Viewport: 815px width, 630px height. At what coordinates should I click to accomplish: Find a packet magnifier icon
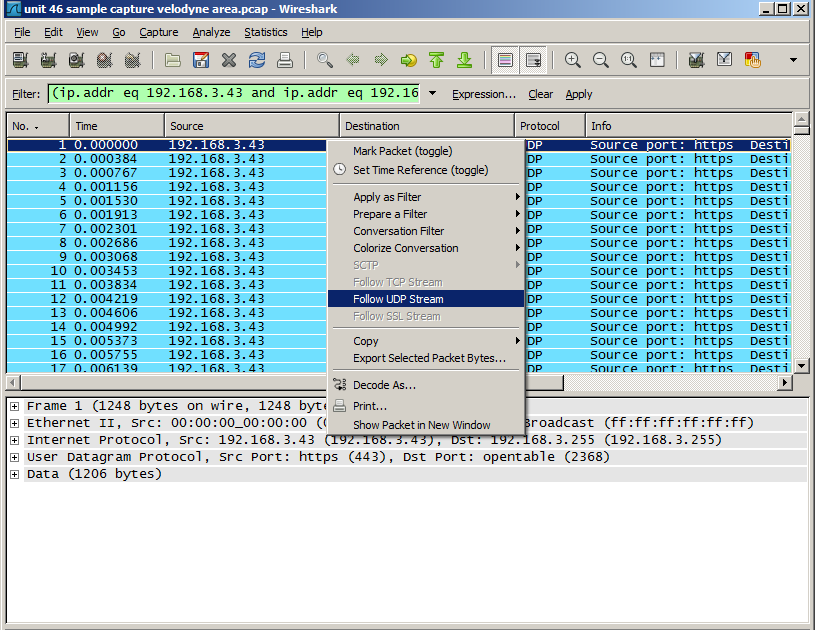[325, 60]
